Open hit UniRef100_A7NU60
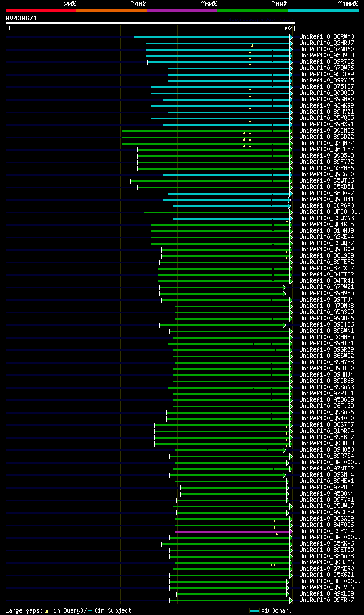Viewport: 364px width, 615px height. pyautogui.click(x=326, y=49)
